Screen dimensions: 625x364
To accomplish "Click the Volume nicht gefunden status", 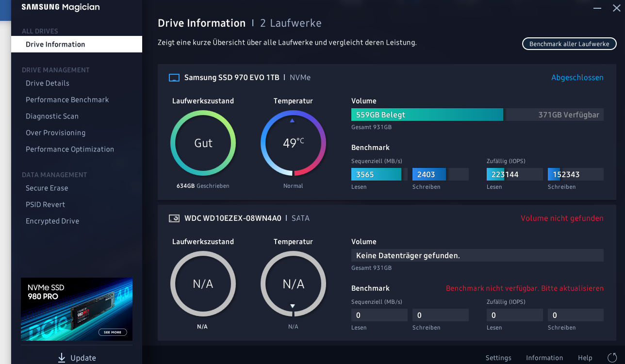I will coord(562,218).
